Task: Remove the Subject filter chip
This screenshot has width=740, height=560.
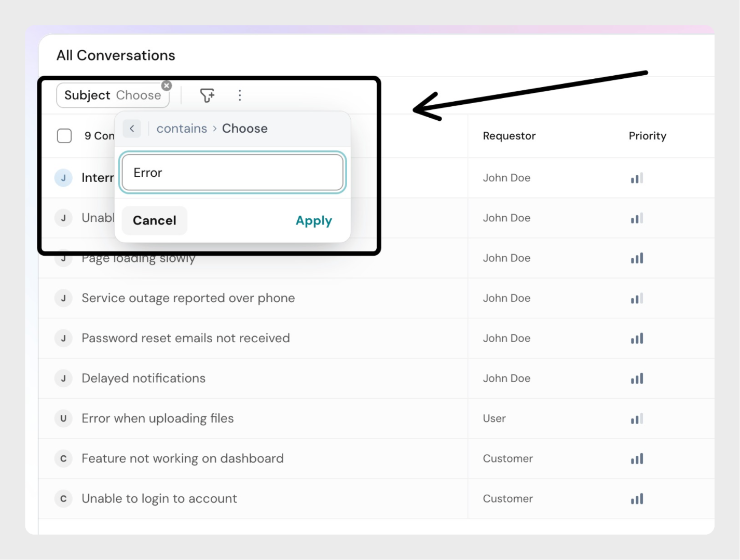Action: (x=167, y=86)
